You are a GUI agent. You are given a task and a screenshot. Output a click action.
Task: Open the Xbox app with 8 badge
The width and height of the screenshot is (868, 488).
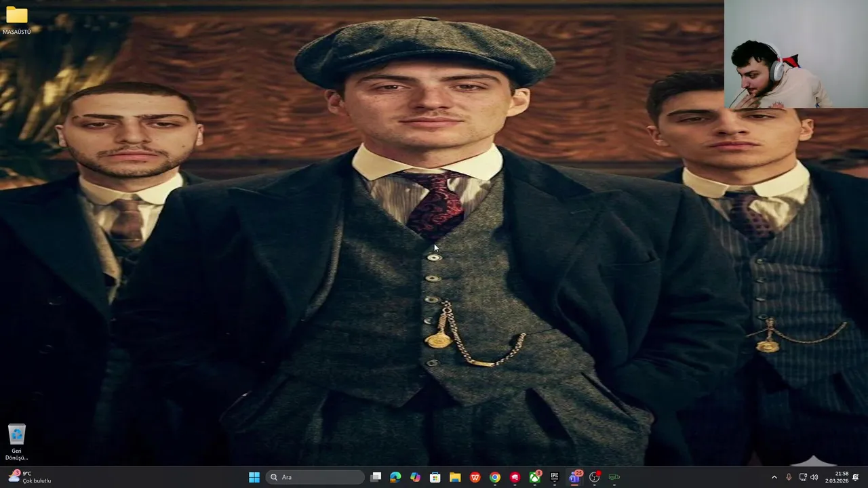[535, 477]
